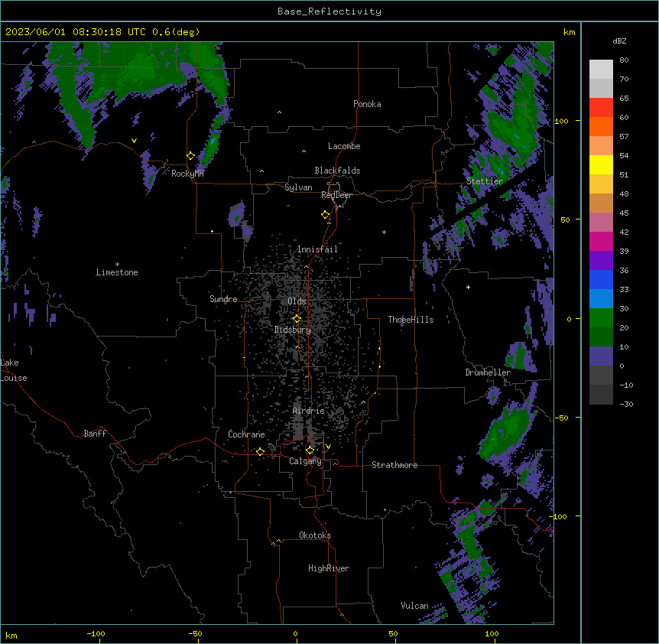
Task: Click the red 65 dBZ legend swatch
Action: pos(601,107)
